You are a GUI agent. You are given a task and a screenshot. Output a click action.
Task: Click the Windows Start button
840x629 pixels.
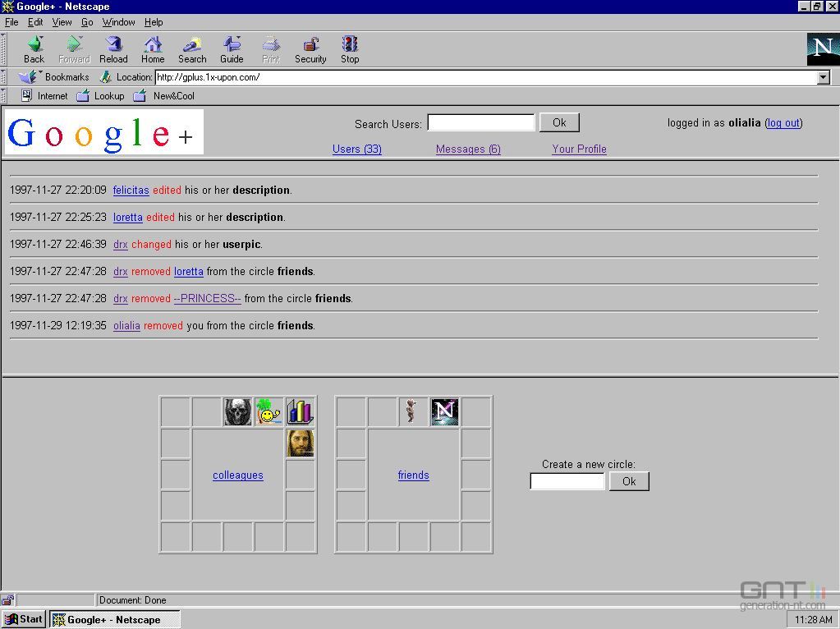(24, 619)
